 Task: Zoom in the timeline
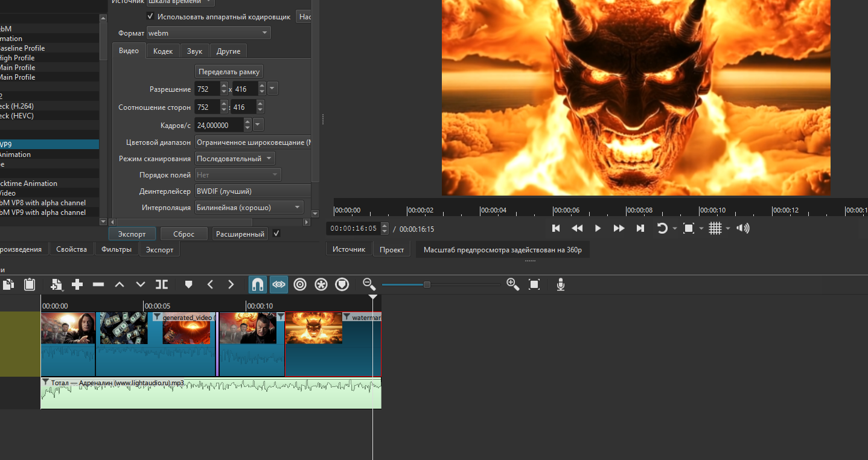tap(513, 284)
